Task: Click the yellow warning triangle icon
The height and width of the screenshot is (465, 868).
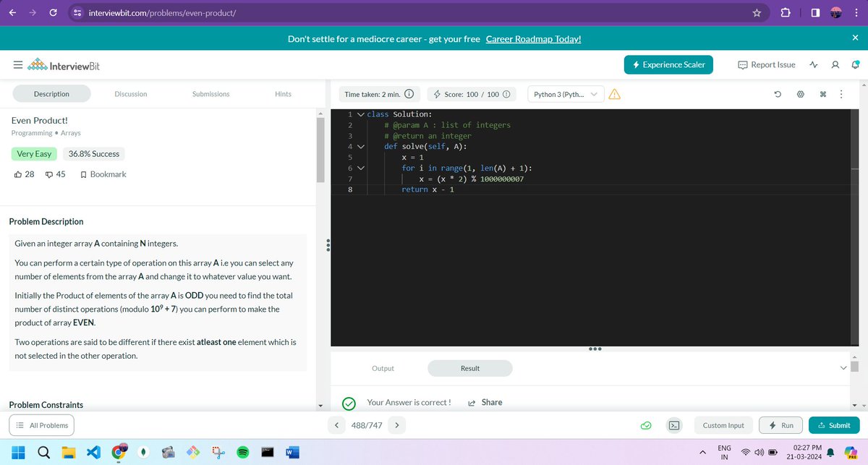Action: (615, 94)
